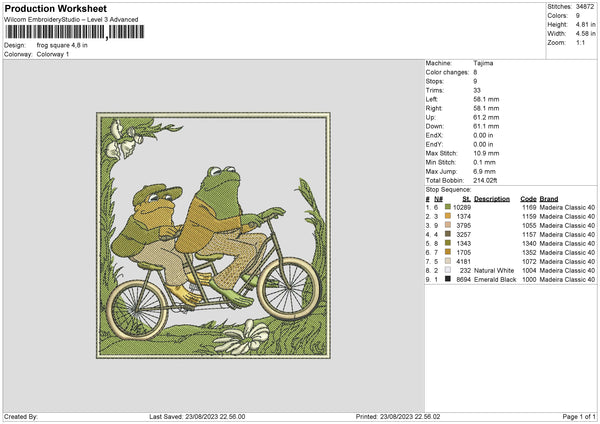Click the 'Description' column header
Screen dimensions: 600x424
492,199
